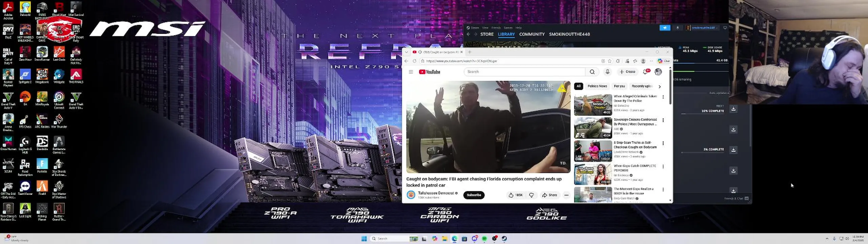Screen dimensions: 868x244
Task: Open War Thunder desktop shortcut
Action: click(x=59, y=121)
